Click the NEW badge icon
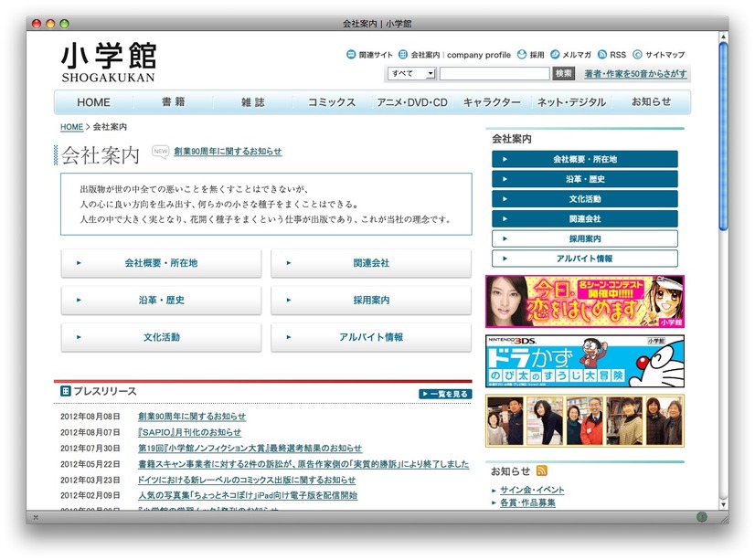Image resolution: width=755 pixels, height=560 pixels. tap(160, 152)
